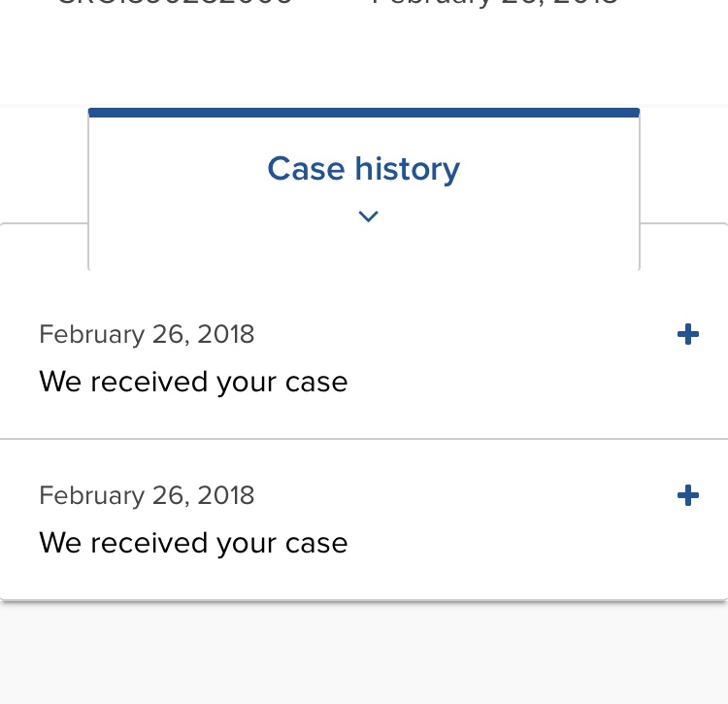Click white space right of the Case history tab
This screenshot has width=728, height=704.
click(x=684, y=165)
